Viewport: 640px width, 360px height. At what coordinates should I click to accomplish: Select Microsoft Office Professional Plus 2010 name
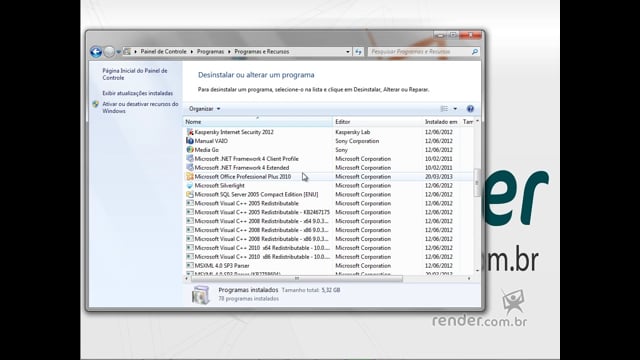coord(243,177)
